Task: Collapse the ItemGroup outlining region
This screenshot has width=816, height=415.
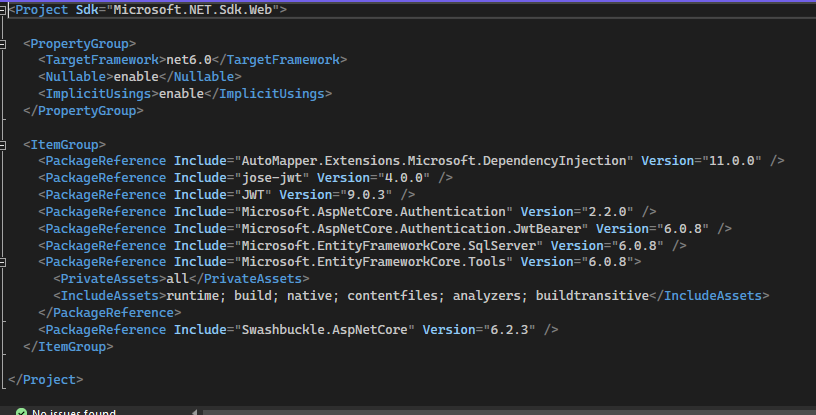Action: 3,145
